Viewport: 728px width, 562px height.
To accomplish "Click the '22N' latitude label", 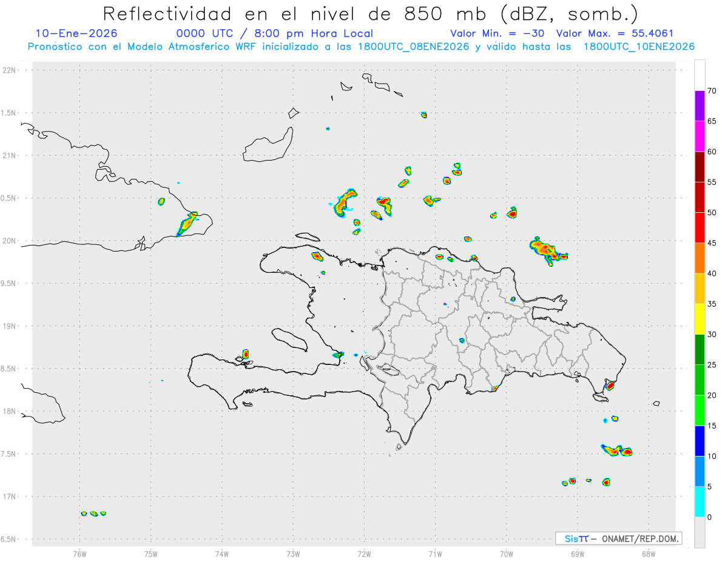I will click(x=10, y=70).
